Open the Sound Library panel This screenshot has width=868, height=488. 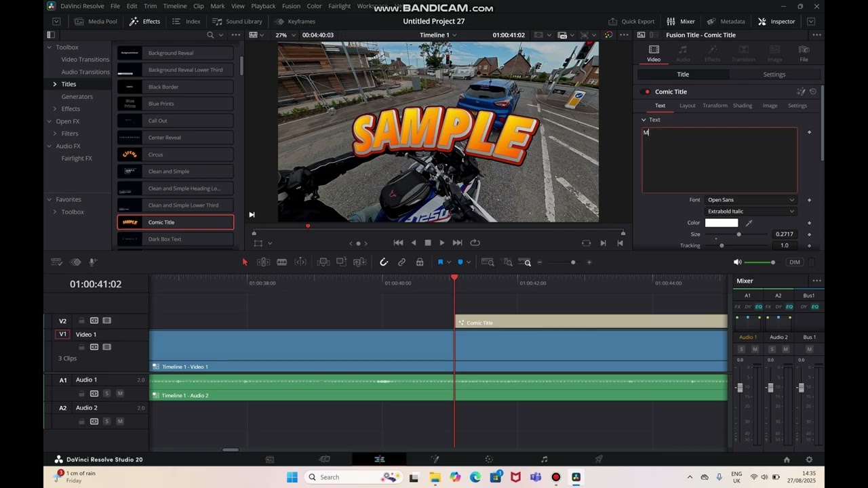(x=237, y=21)
